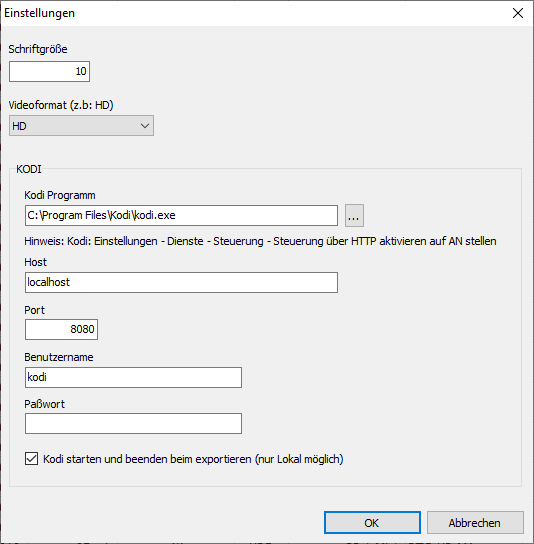Open the Videoformat dropdown arrow
Image resolution: width=534 pixels, height=544 pixels.
coord(145,126)
